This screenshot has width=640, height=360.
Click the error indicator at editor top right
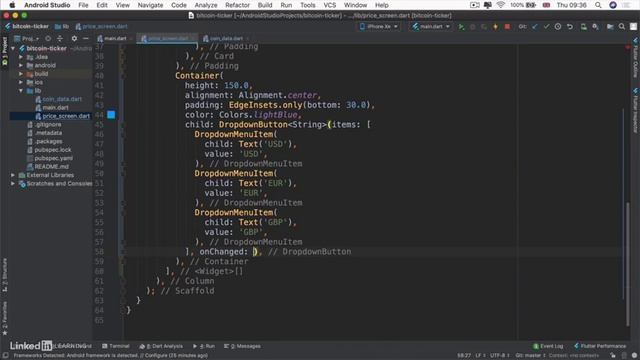click(x=628, y=47)
